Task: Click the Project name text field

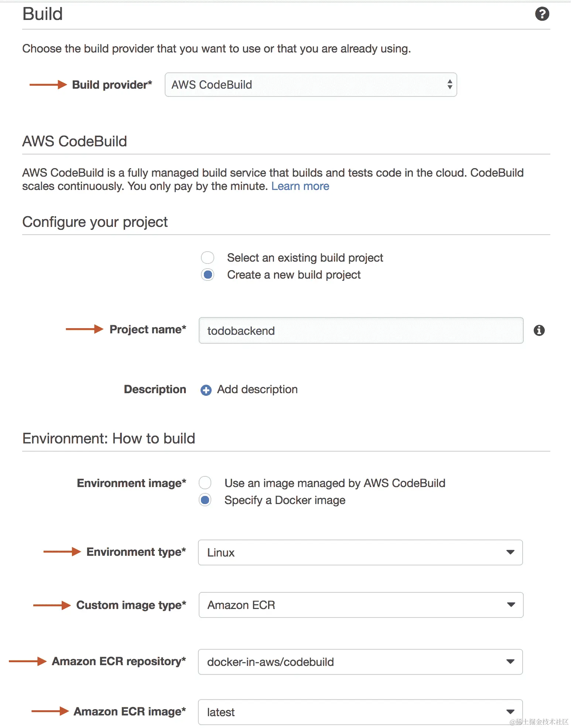Action: click(x=360, y=330)
